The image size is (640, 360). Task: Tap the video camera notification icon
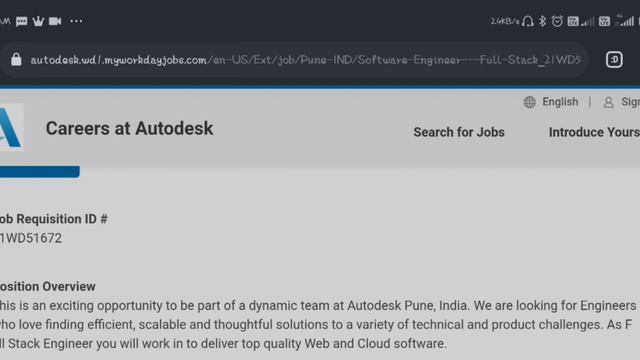[55, 21]
